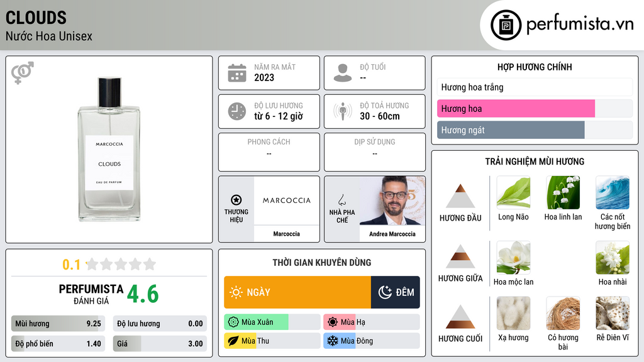The width and height of the screenshot is (644, 362).
Task: Click the Mùa Xuân flower icon
Action: [233, 322]
